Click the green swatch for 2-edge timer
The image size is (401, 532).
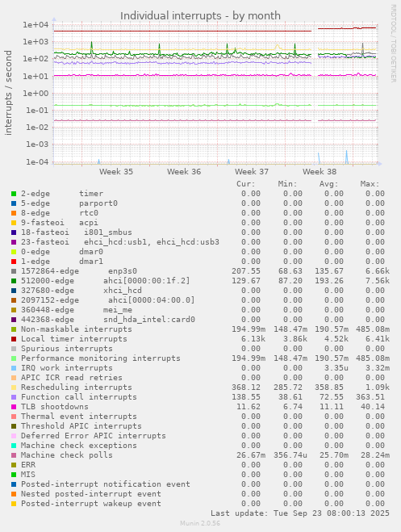point(14,194)
